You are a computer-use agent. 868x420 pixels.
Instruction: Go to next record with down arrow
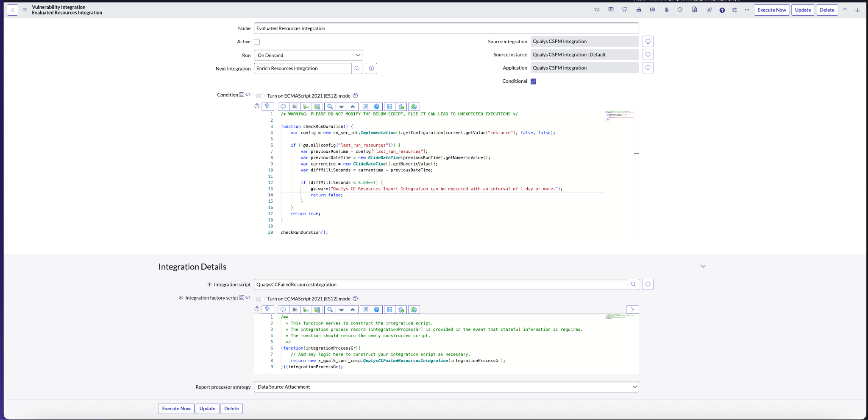(857, 10)
